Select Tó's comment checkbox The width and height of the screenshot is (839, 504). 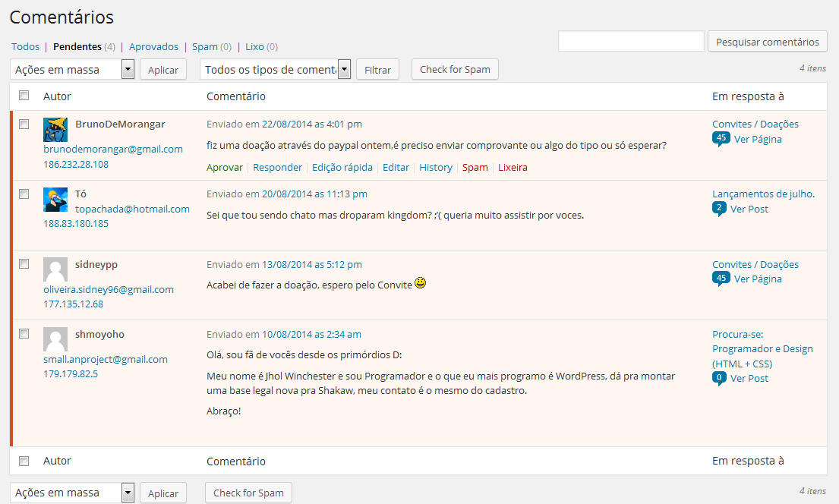pyautogui.click(x=24, y=194)
